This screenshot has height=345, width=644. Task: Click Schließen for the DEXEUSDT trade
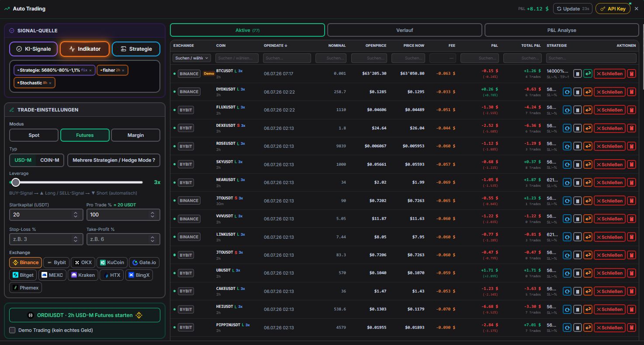pos(609,128)
